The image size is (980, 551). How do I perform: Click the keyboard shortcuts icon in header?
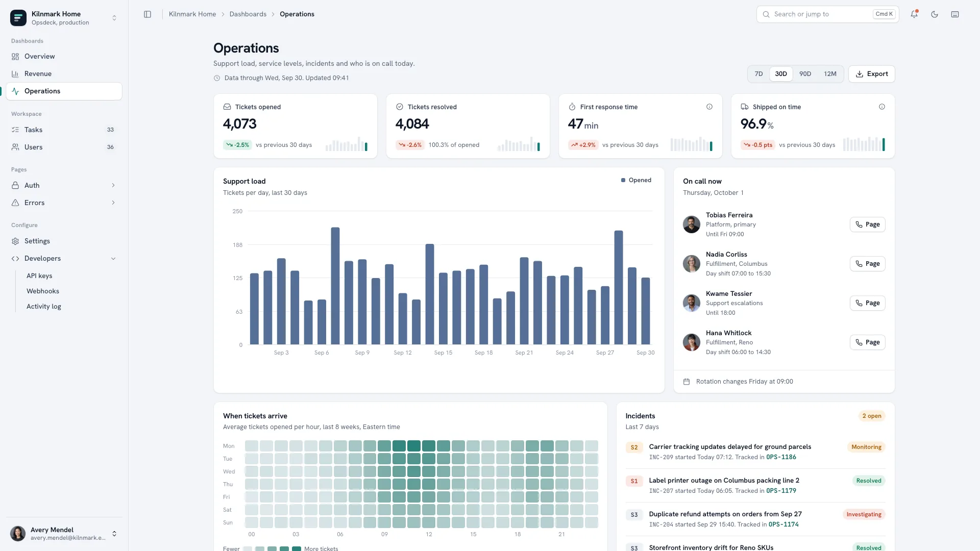[x=955, y=14]
